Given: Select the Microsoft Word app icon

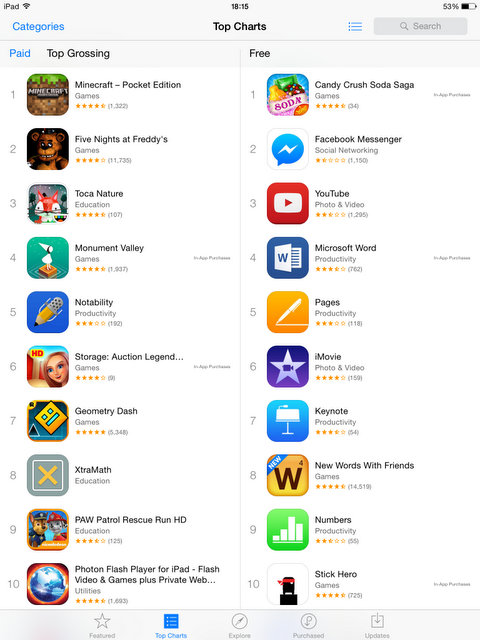Looking at the screenshot, I should (288, 258).
